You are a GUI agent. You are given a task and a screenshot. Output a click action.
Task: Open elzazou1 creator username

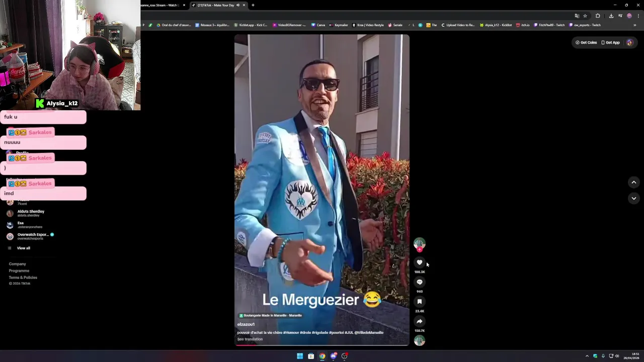tap(246, 324)
